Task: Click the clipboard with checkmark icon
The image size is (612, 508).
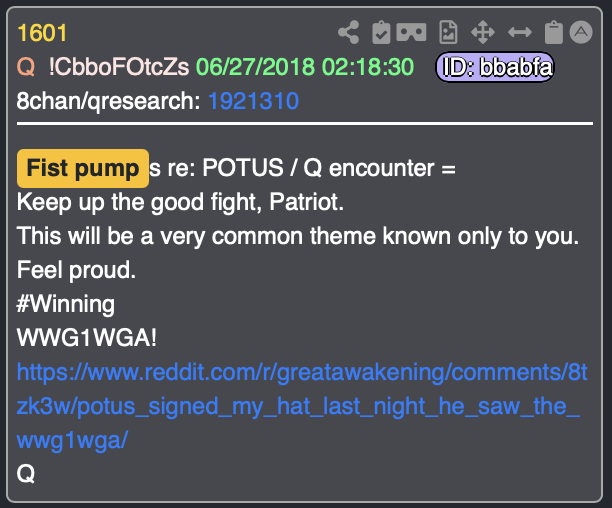Action: (381, 32)
